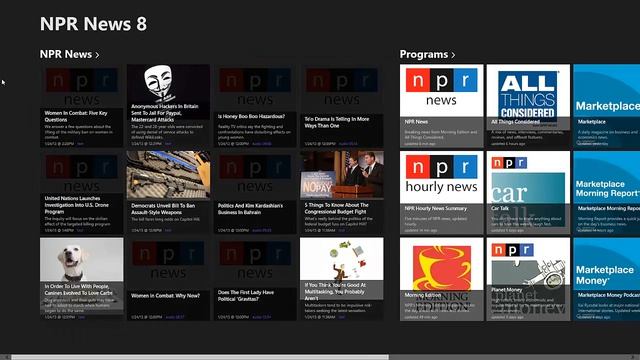Click the horizontal scrollbar thumb at bottom

click(200, 357)
